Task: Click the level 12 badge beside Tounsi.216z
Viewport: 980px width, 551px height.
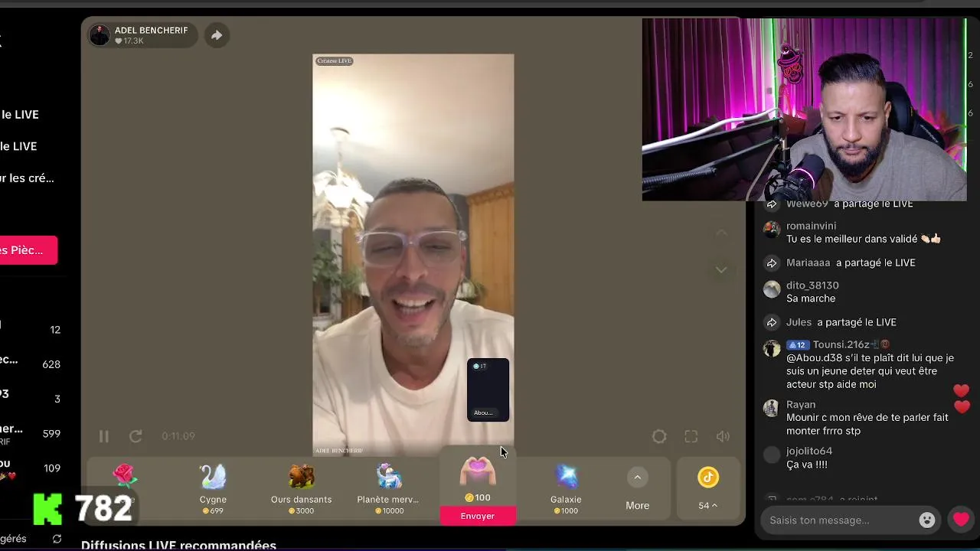Action: pos(797,345)
